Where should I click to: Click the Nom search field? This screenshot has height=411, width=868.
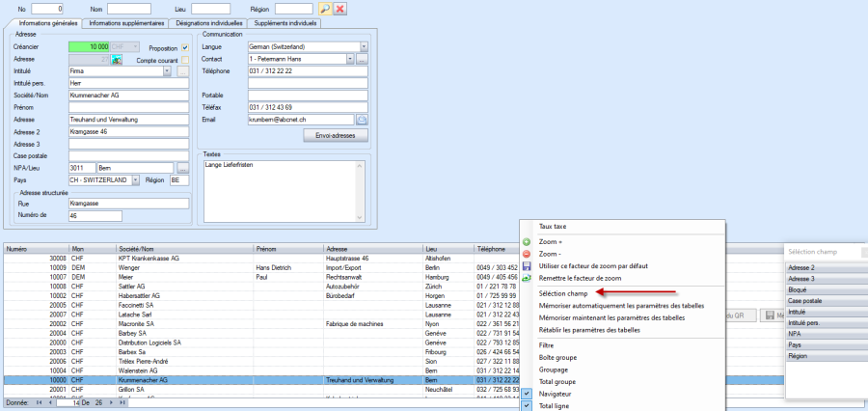(129, 9)
